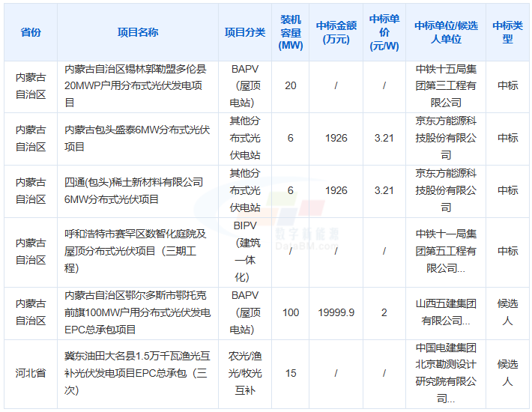Select 京东方能源科技股份有限公司 in the 四通(包头)稀土 row
The width and height of the screenshot is (532, 412).
pos(446,190)
